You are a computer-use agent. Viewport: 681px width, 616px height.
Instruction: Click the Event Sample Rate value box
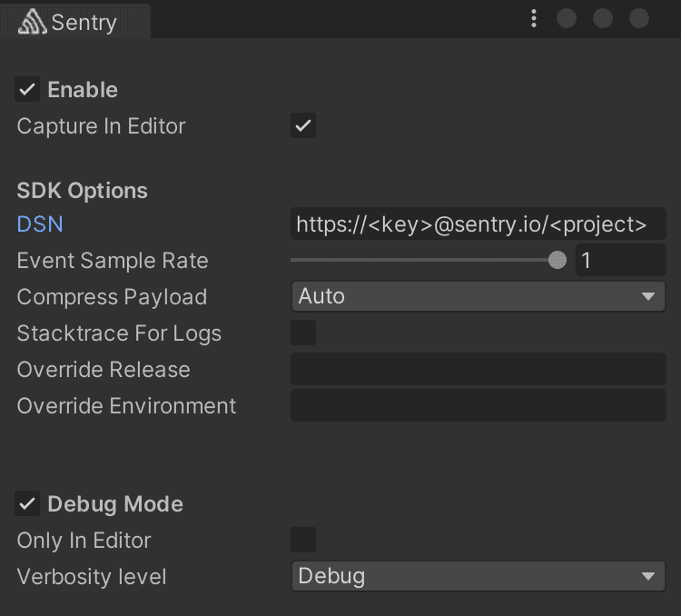(x=620, y=261)
